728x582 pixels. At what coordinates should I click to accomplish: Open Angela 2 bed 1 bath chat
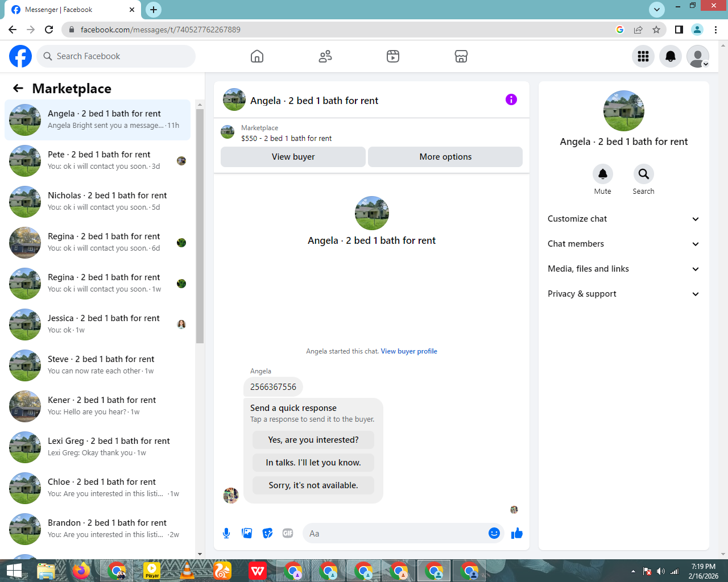(97, 119)
